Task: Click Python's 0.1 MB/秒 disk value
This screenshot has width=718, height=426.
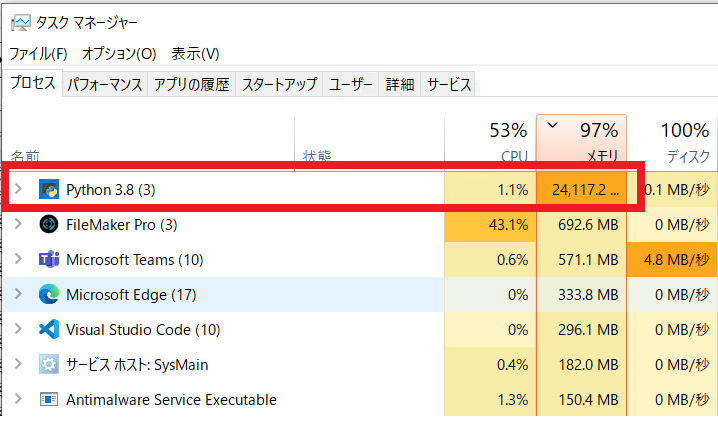Action: [x=677, y=190]
